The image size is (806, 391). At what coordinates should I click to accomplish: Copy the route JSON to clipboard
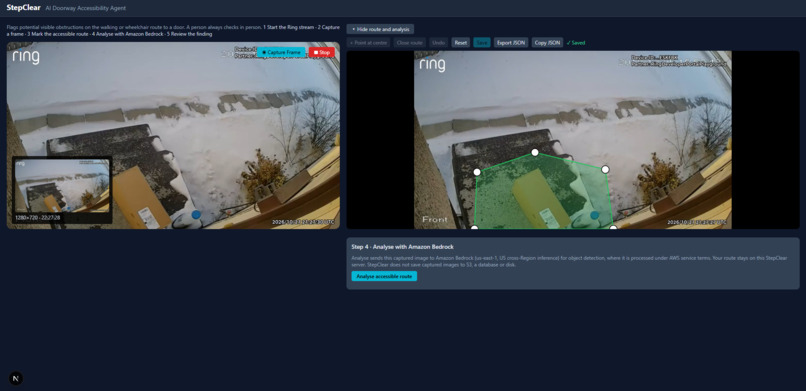547,43
